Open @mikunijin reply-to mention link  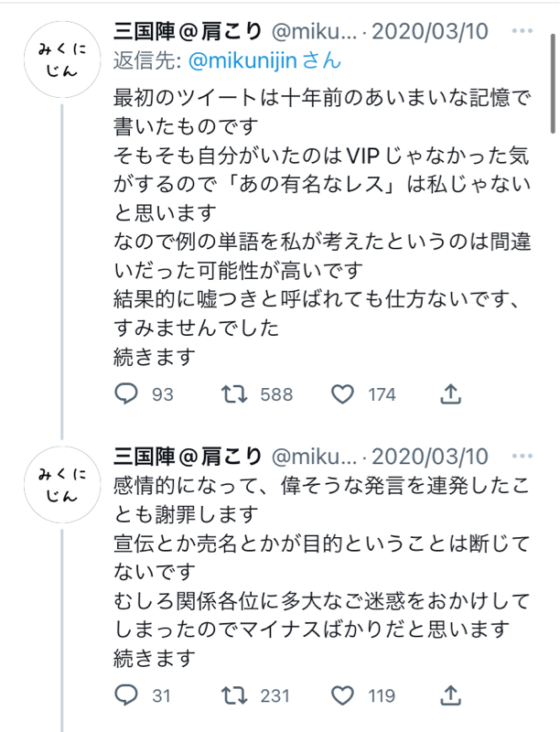click(240, 62)
